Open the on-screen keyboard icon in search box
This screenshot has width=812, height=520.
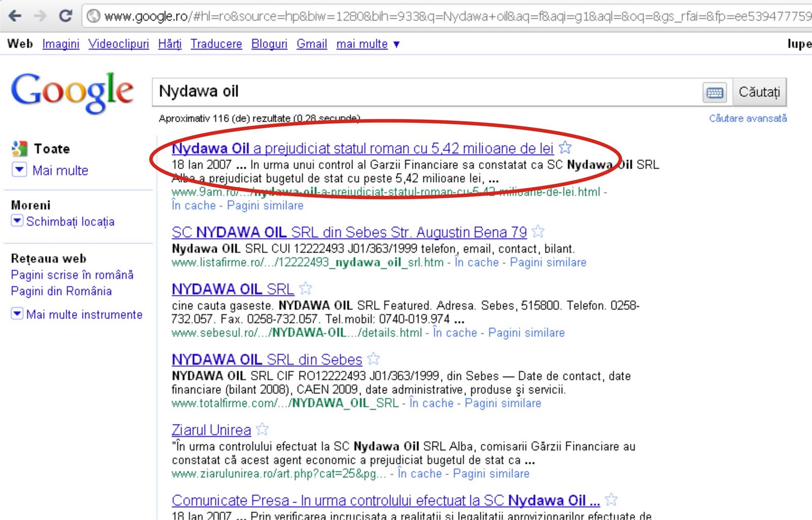715,92
